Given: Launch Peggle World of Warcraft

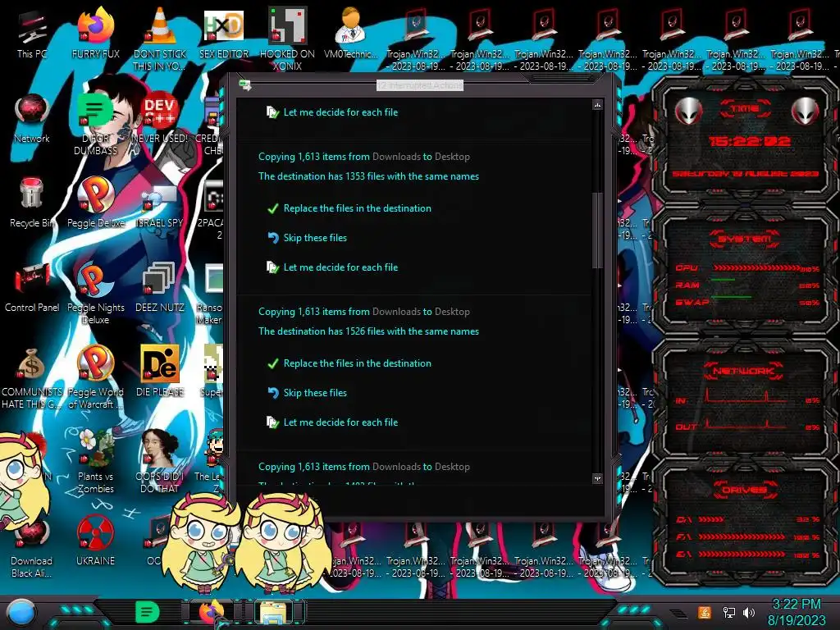Looking at the screenshot, I should coord(95,378).
